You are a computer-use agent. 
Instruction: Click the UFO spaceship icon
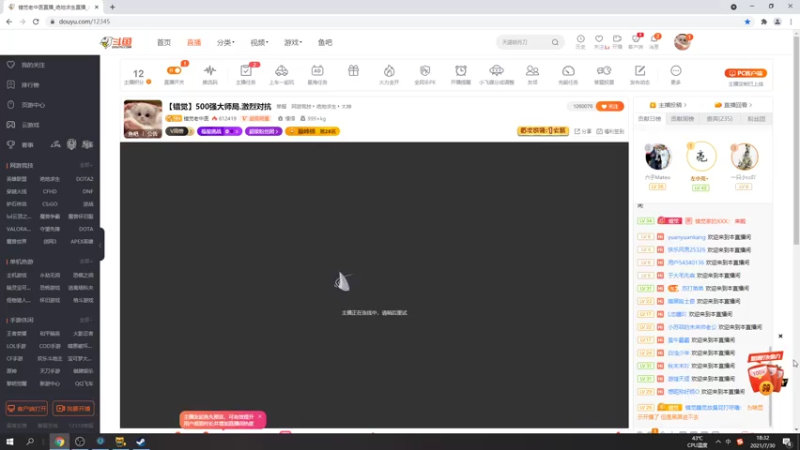(x=496, y=70)
